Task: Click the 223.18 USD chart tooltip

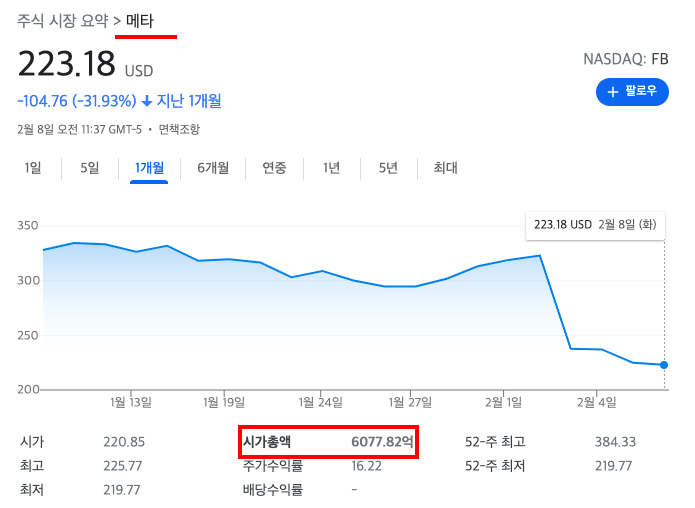Action: tap(595, 225)
